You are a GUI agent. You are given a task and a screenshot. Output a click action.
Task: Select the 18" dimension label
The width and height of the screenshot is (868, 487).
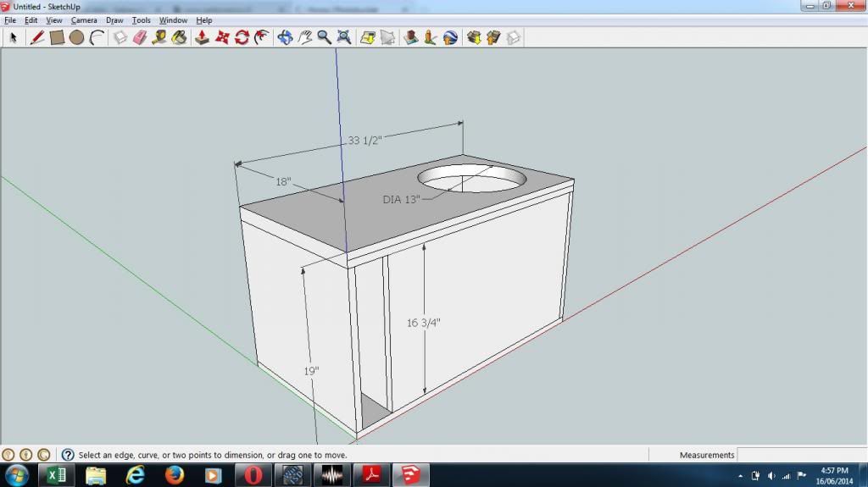(283, 181)
